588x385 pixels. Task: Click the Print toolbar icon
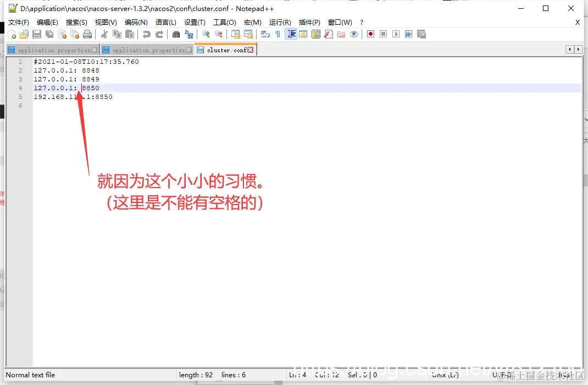pyautogui.click(x=87, y=34)
